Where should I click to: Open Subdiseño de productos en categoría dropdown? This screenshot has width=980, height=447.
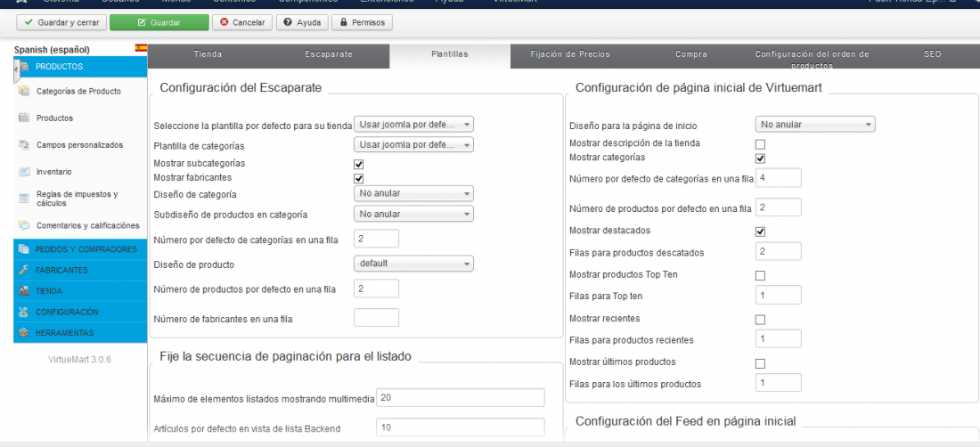(413, 214)
